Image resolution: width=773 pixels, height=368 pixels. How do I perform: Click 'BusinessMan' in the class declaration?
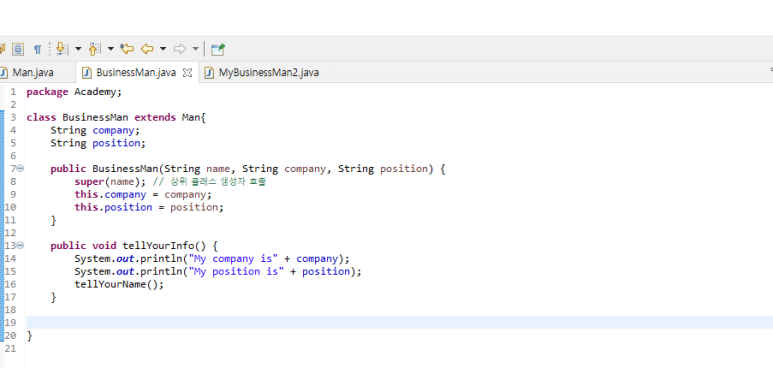[95, 117]
